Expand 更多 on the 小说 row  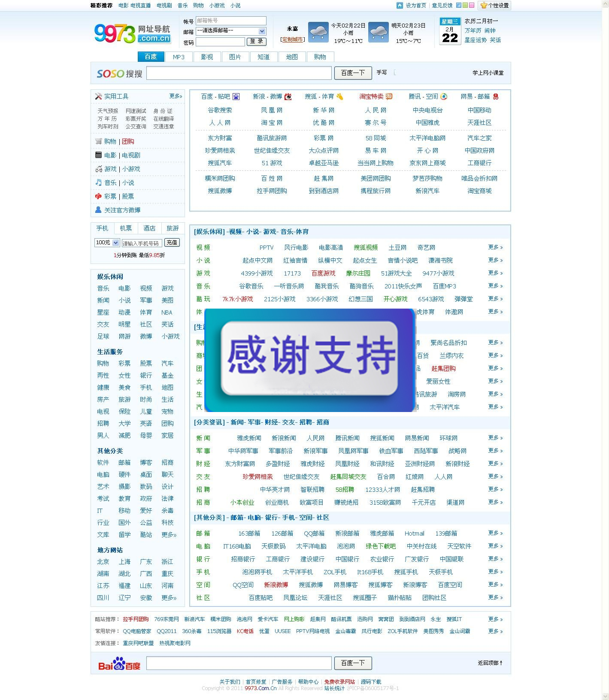(x=495, y=260)
